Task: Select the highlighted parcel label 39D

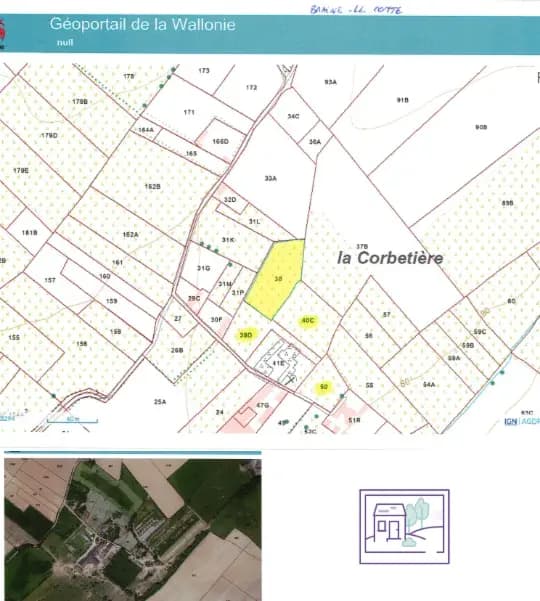Action: 246,335
